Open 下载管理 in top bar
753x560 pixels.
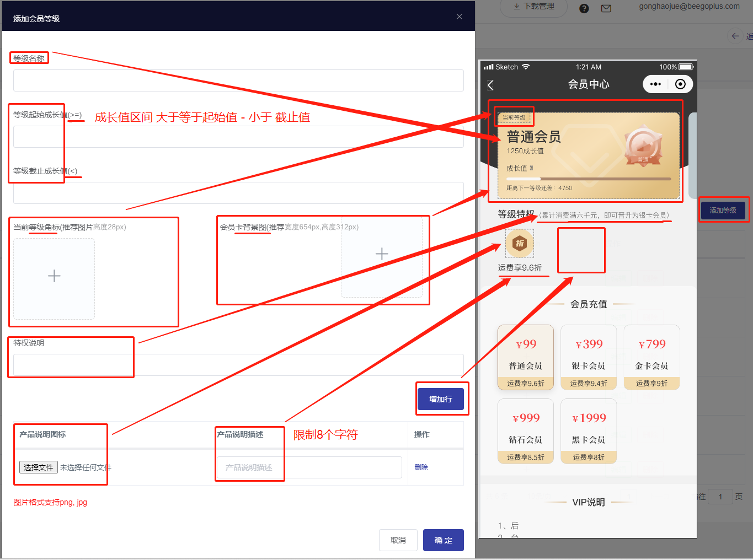click(x=533, y=7)
